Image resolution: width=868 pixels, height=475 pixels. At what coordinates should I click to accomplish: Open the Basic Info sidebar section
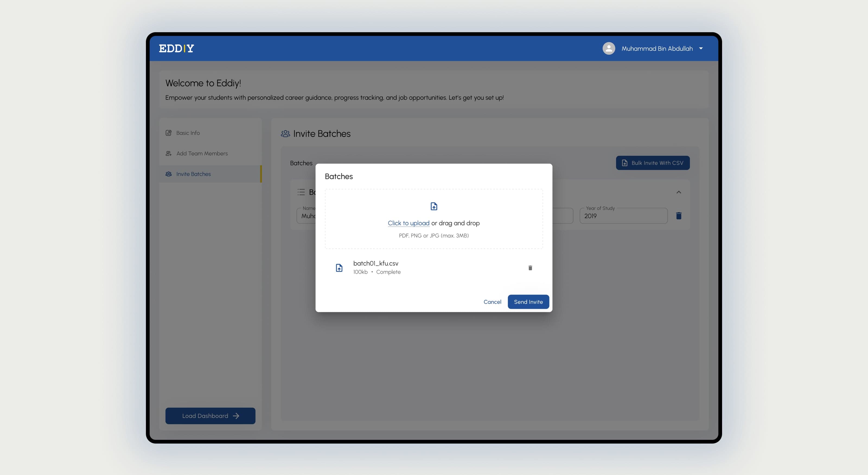tap(210, 133)
